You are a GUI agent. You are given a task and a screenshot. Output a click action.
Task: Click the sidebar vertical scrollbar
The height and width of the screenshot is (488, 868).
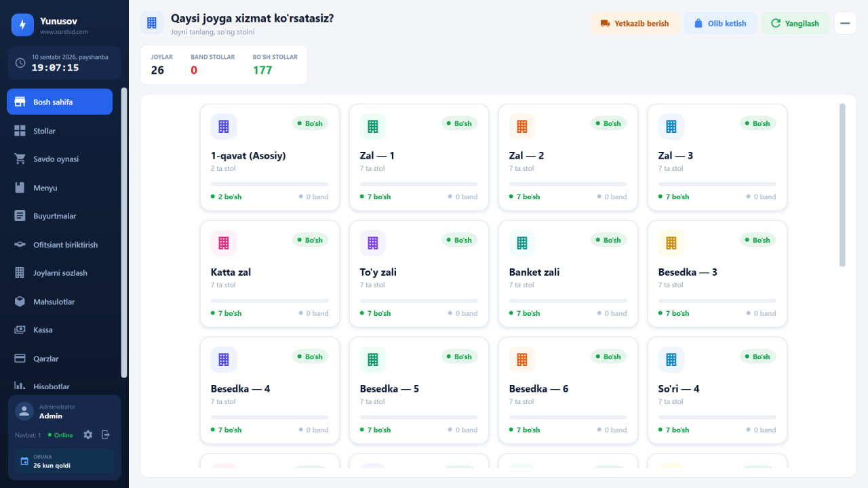pyautogui.click(x=124, y=232)
